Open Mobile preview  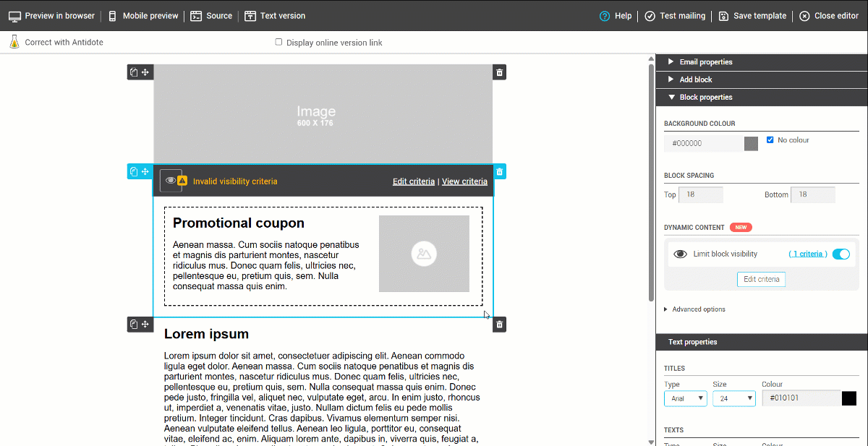pos(143,16)
